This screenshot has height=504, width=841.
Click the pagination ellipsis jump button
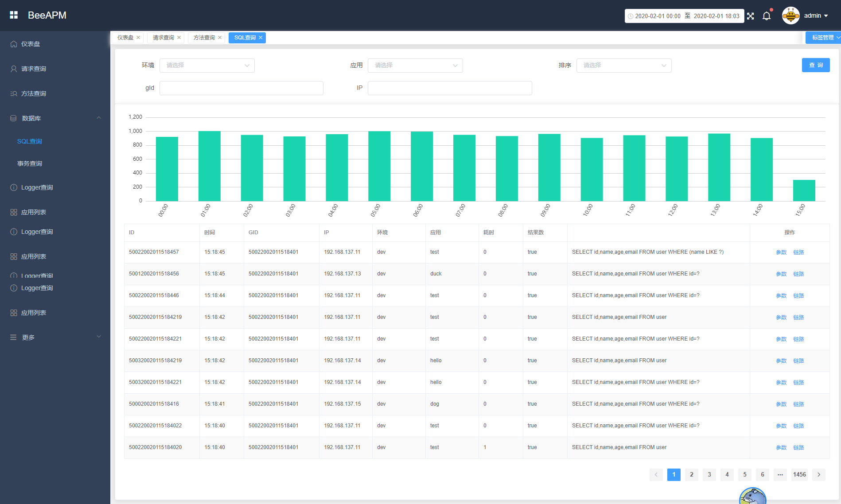(780, 474)
